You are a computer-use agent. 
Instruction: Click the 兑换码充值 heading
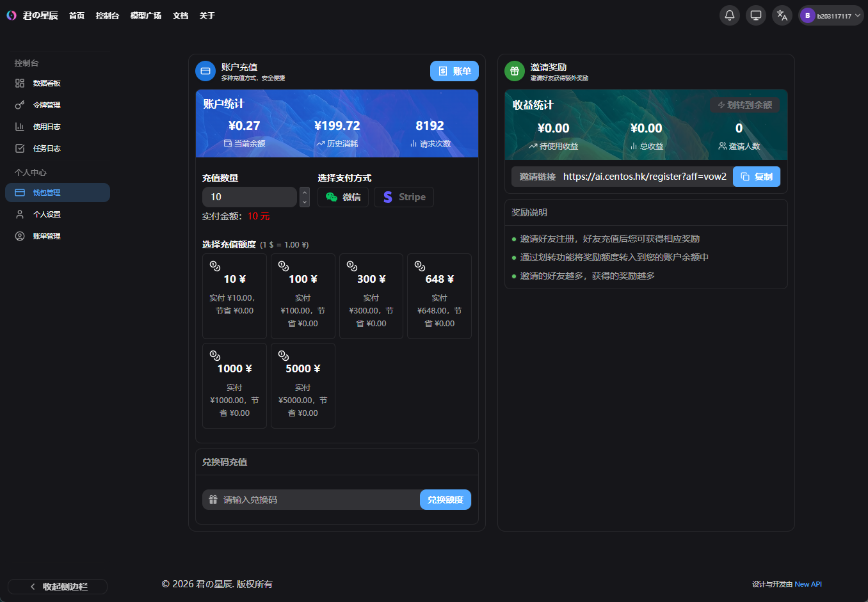point(225,462)
